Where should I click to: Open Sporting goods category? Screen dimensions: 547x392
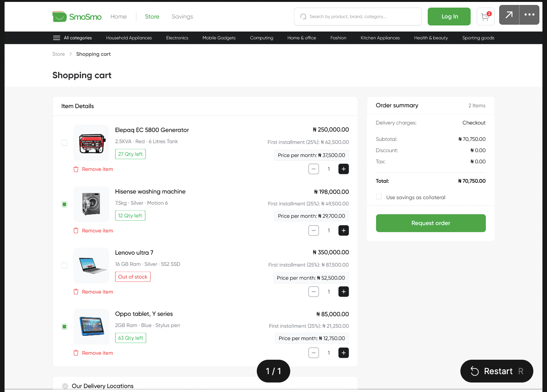tap(478, 38)
